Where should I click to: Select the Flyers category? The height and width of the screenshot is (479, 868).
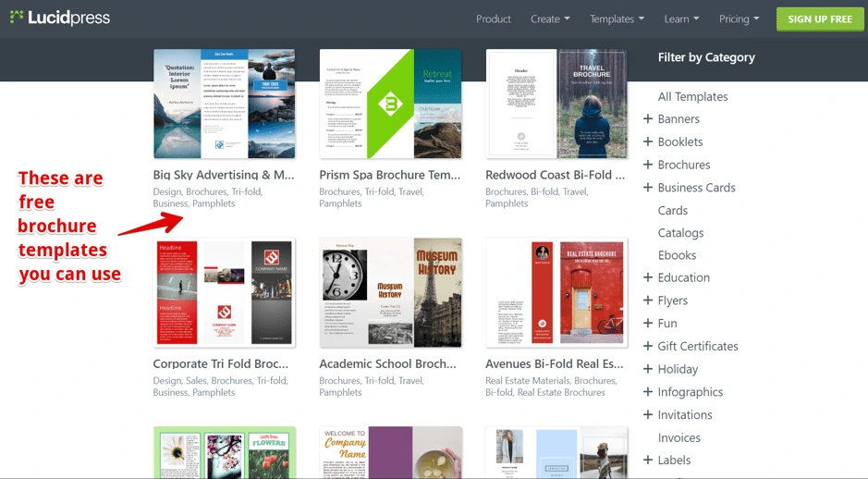click(673, 301)
